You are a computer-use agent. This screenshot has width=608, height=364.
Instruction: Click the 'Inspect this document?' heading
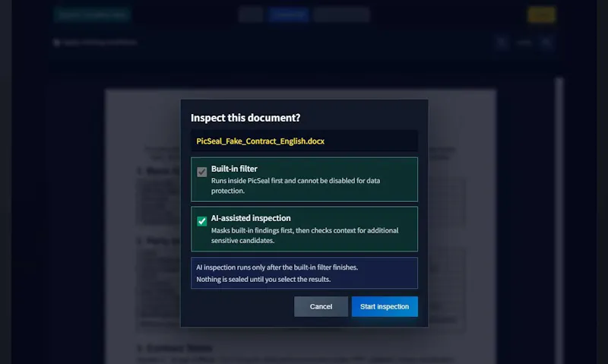[245, 118]
